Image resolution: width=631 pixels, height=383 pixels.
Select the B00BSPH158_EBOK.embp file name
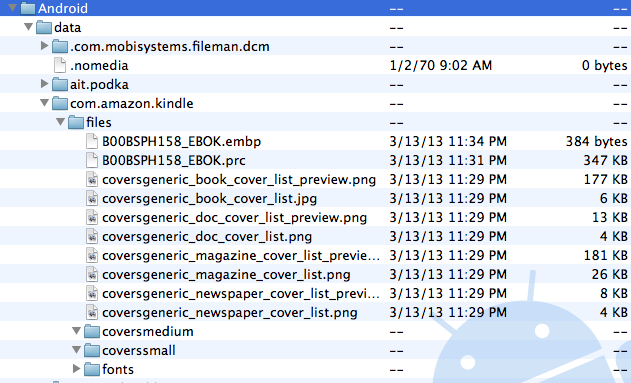tap(181, 142)
